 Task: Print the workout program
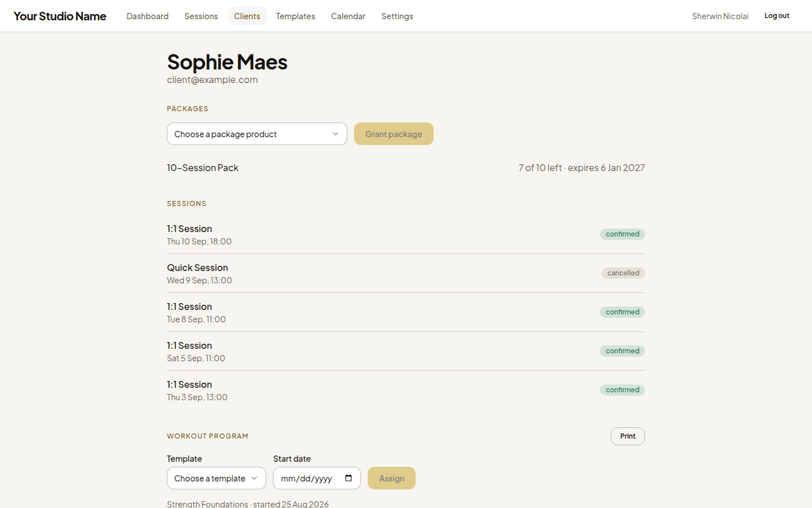point(628,437)
